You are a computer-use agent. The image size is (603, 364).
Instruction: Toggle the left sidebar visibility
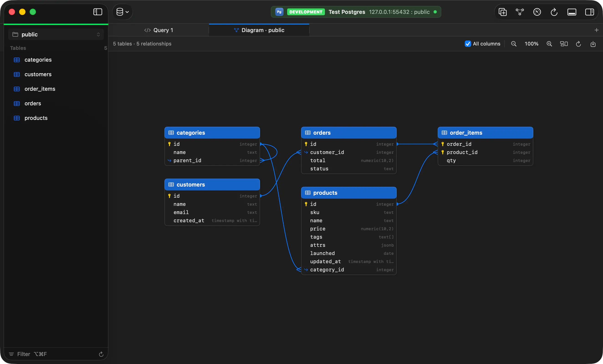[98, 12]
